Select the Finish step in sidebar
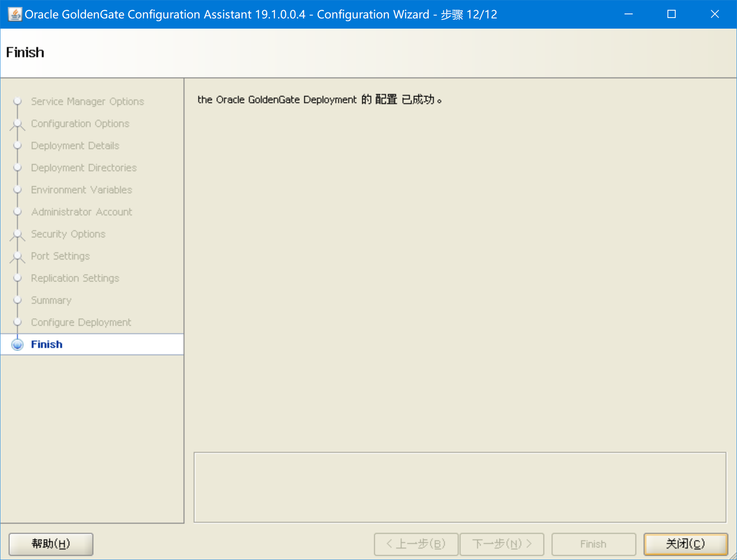Viewport: 737px width, 560px height. [x=92, y=344]
